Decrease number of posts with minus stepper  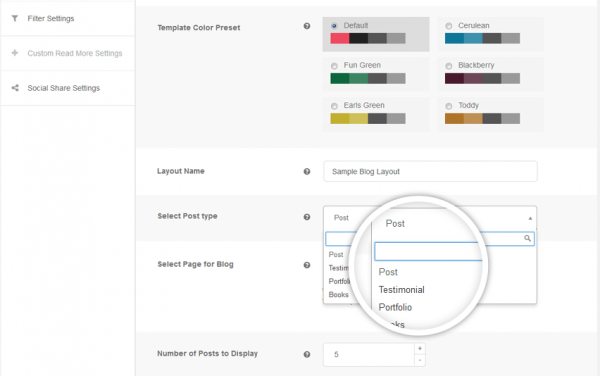[x=420, y=360]
